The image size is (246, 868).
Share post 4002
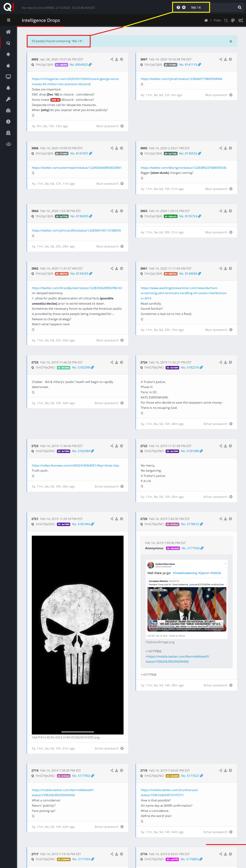pyautogui.click(x=112, y=59)
